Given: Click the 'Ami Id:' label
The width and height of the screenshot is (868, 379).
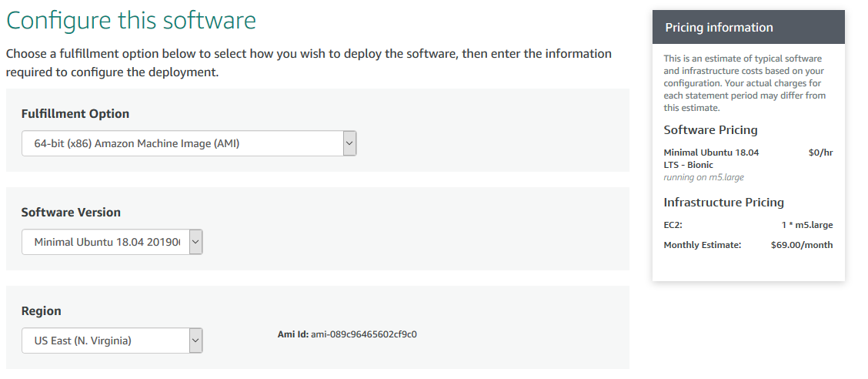Looking at the screenshot, I should pyautogui.click(x=293, y=334).
